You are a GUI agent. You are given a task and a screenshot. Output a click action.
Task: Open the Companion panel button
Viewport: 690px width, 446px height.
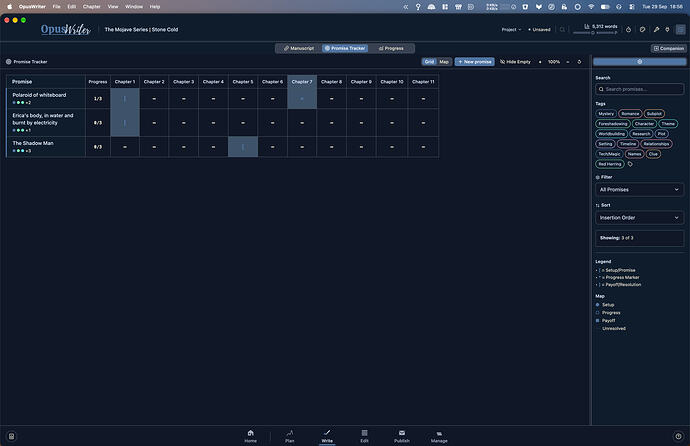coord(668,48)
